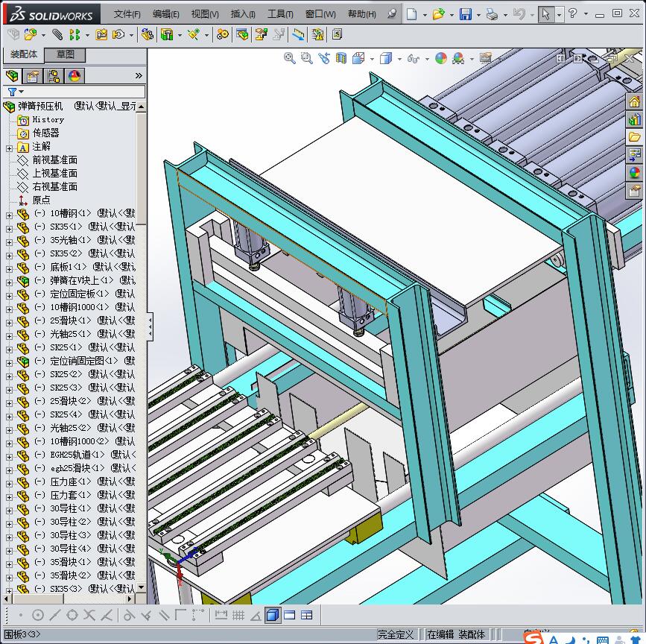Expand the 注解 annotations folder

point(9,147)
